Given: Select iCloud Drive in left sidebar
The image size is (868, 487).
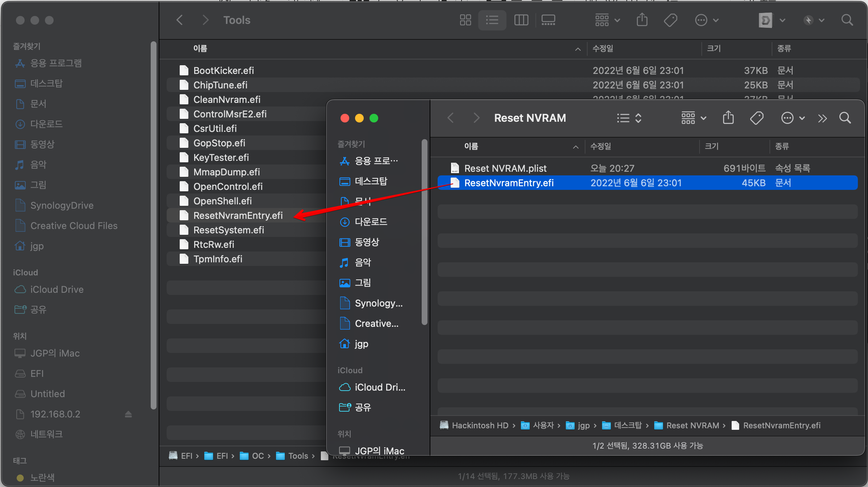Looking at the screenshot, I should point(57,290).
